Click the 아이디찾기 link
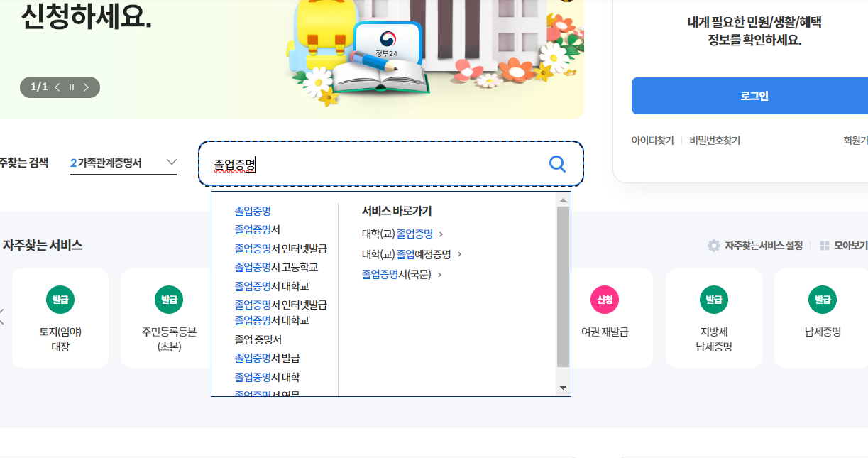 [652, 141]
